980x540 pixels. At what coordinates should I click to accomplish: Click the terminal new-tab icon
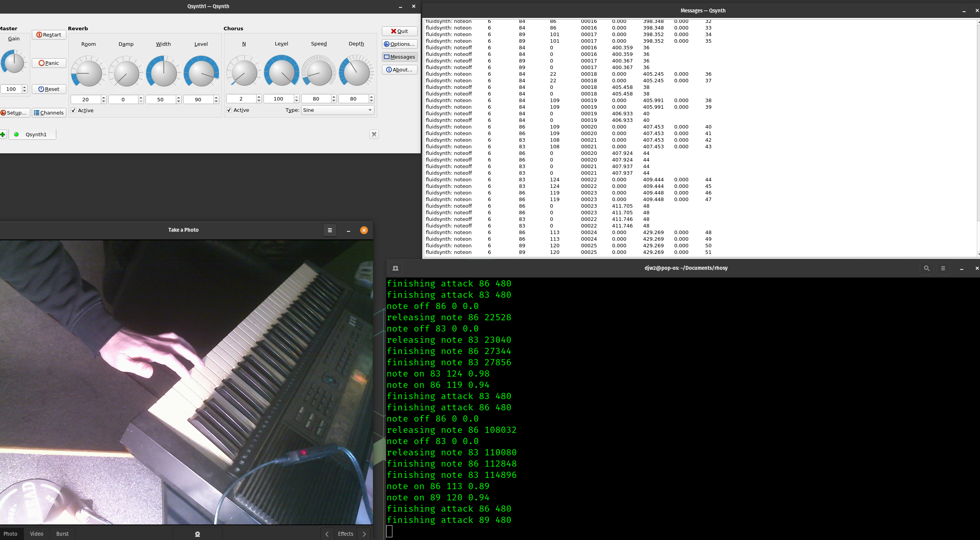point(395,268)
